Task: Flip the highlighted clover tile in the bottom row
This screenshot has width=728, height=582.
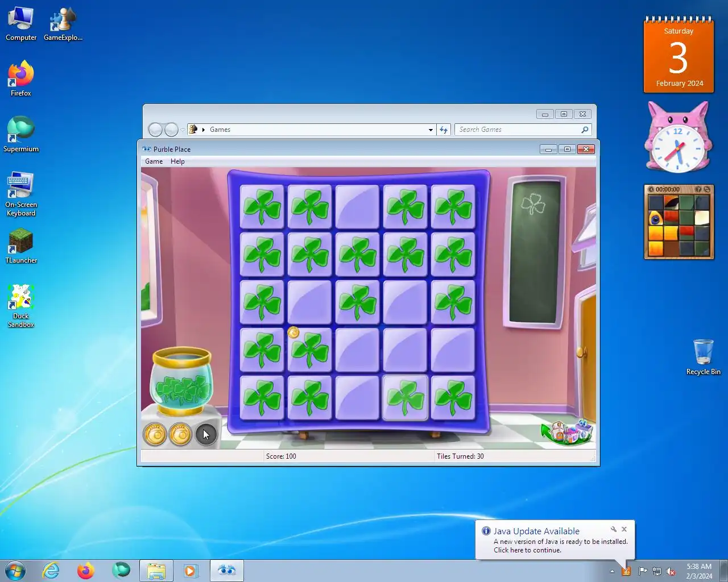Action: (x=405, y=398)
